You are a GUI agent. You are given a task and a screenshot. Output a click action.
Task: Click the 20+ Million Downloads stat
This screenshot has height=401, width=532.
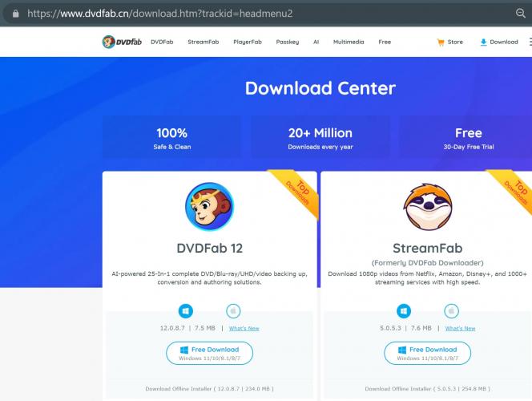[x=320, y=138]
